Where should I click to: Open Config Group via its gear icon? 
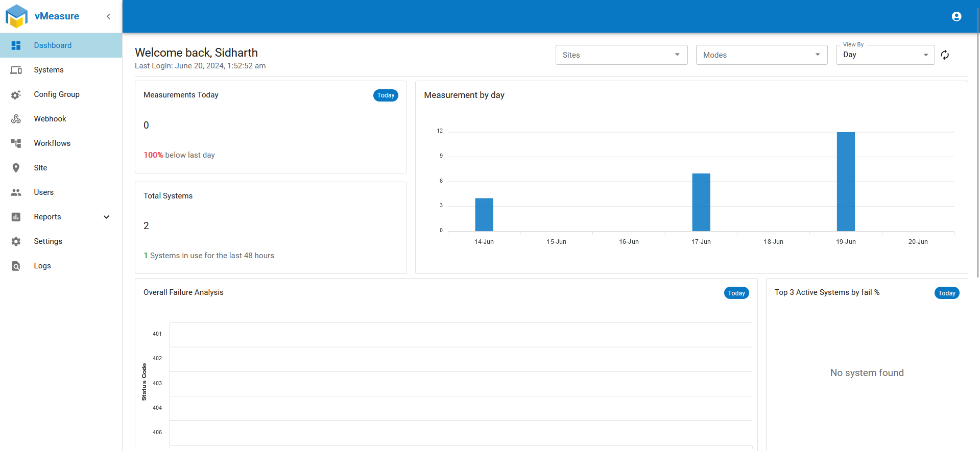pyautogui.click(x=16, y=94)
